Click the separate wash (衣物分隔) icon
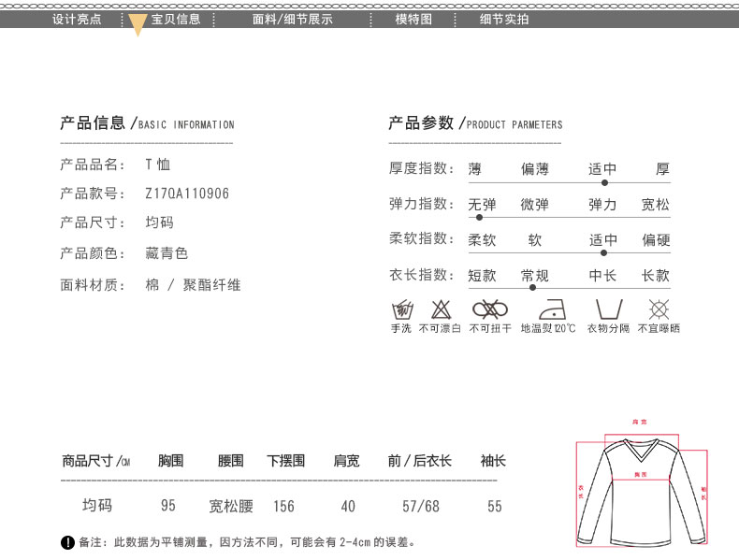739x560 pixels. [608, 309]
